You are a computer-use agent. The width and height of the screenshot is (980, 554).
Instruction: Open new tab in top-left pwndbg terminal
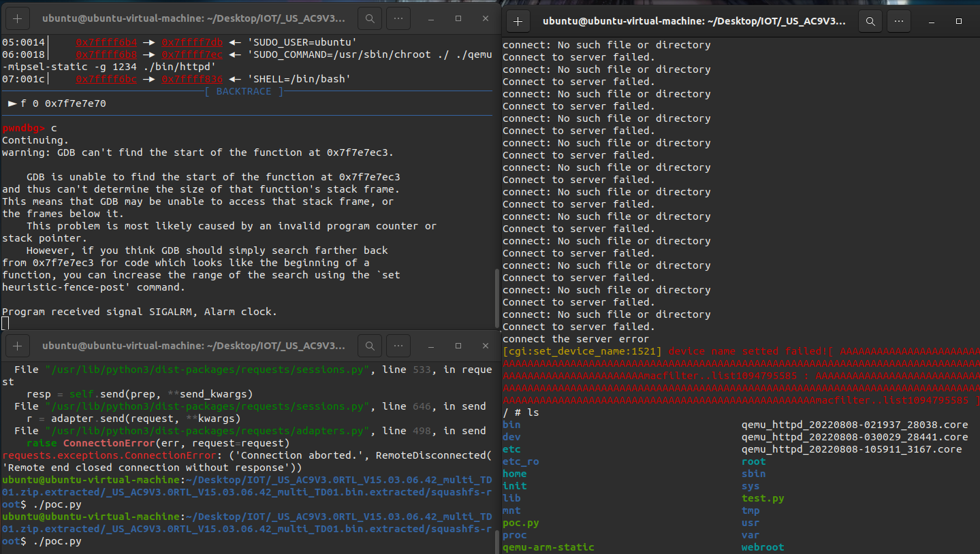(17, 19)
